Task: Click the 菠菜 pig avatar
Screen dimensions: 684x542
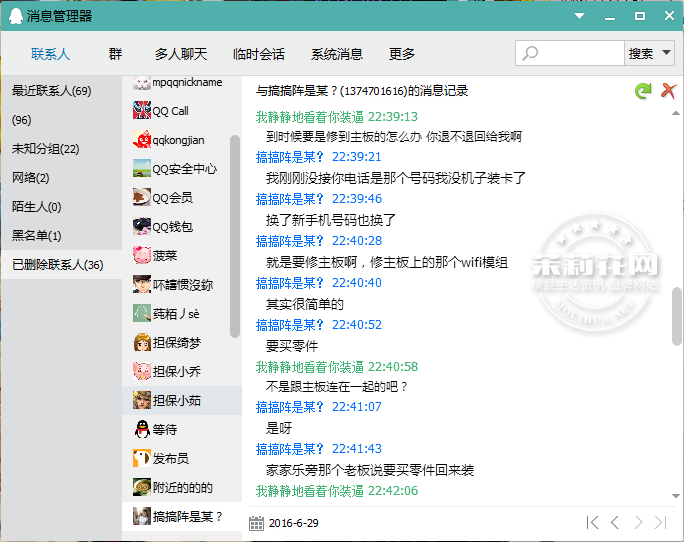Action: (x=142, y=255)
